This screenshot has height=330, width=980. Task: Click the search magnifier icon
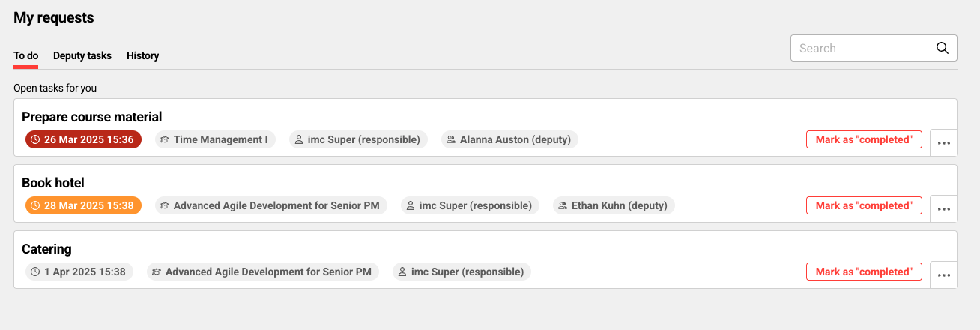[943, 48]
